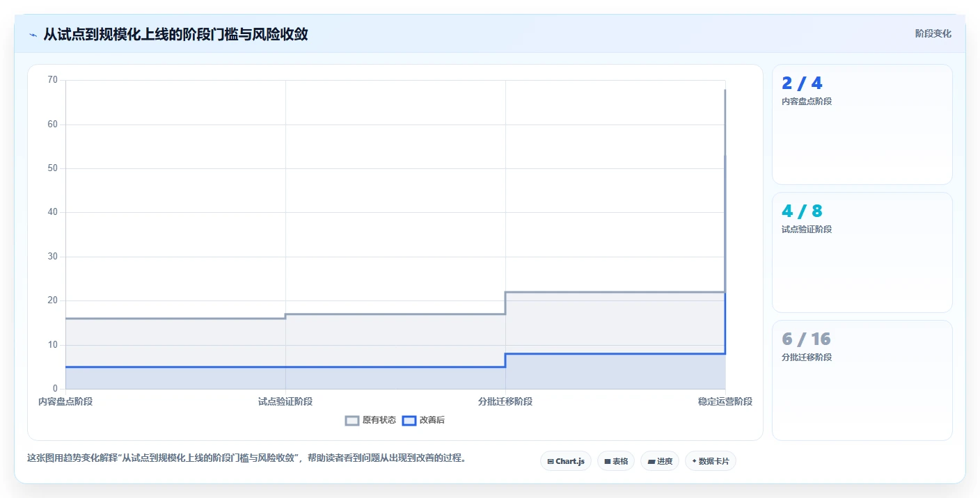Click the 试点验证阶段 x-axis label
Image resolution: width=980 pixels, height=498 pixels.
285,401
